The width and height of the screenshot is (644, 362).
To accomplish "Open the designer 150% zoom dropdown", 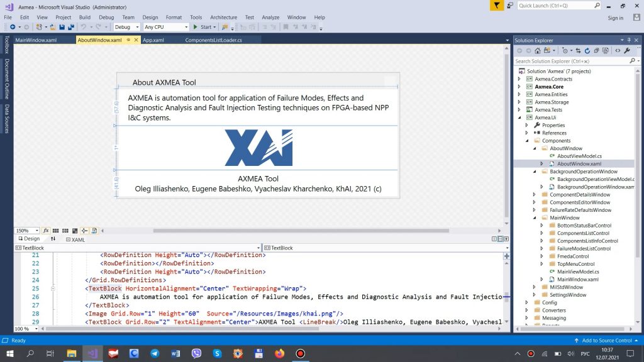I will tap(26, 231).
